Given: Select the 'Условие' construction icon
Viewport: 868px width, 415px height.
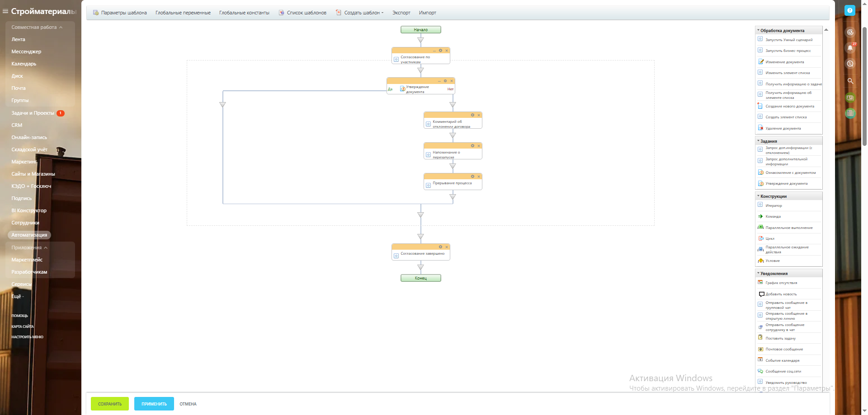Looking at the screenshot, I should pyautogui.click(x=761, y=261).
